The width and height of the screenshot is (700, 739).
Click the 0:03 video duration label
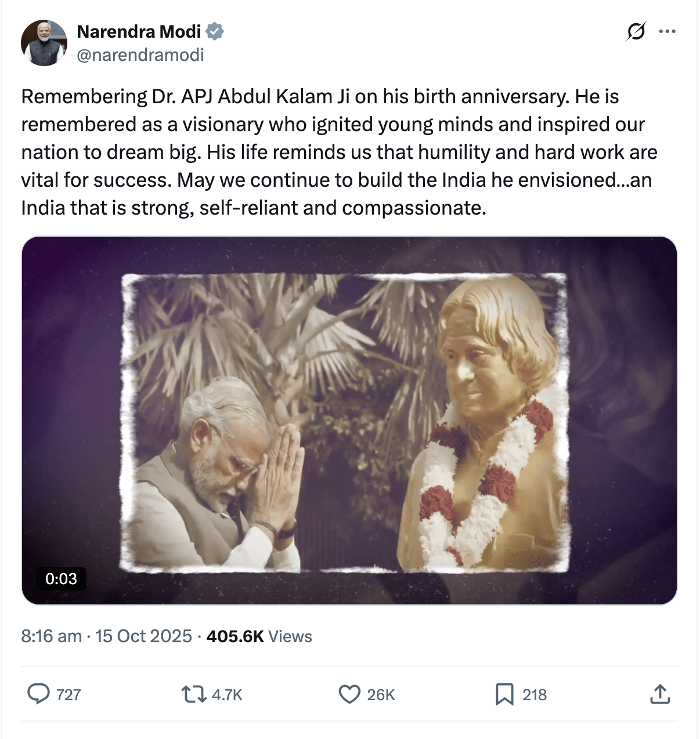click(61, 578)
